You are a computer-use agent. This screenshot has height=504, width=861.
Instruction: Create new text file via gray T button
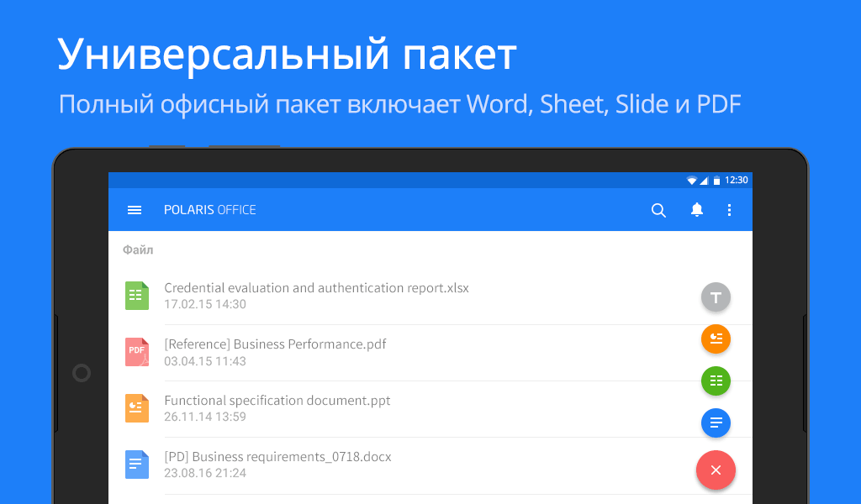coord(716,297)
